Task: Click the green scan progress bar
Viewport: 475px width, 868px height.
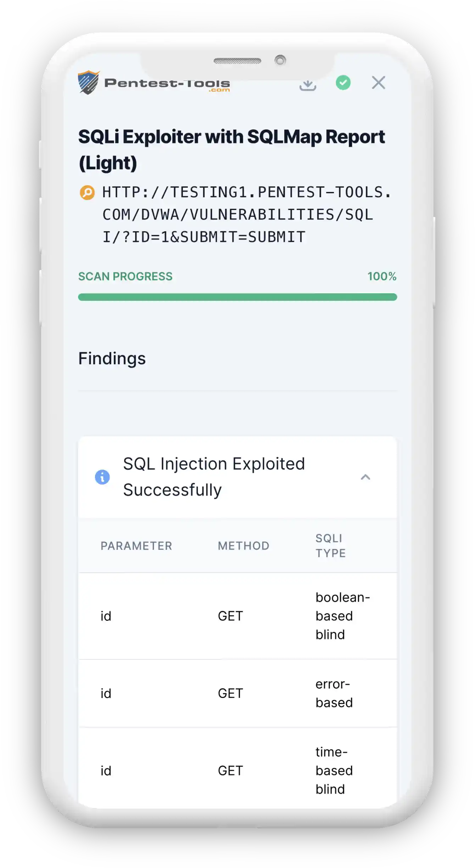Action: pos(238,297)
